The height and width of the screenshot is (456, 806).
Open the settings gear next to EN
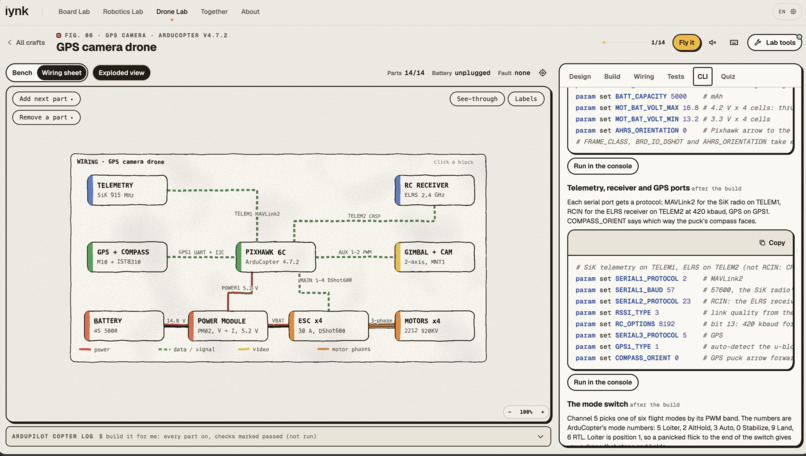[x=793, y=11]
